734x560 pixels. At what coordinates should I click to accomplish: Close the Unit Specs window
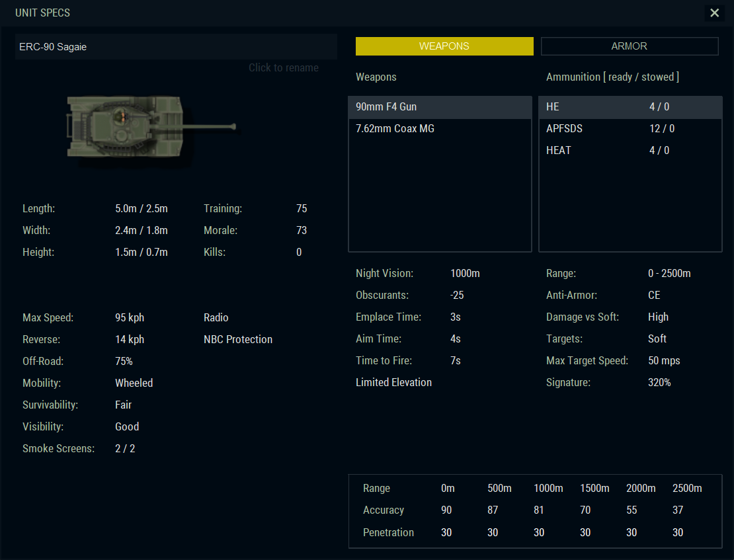[714, 13]
